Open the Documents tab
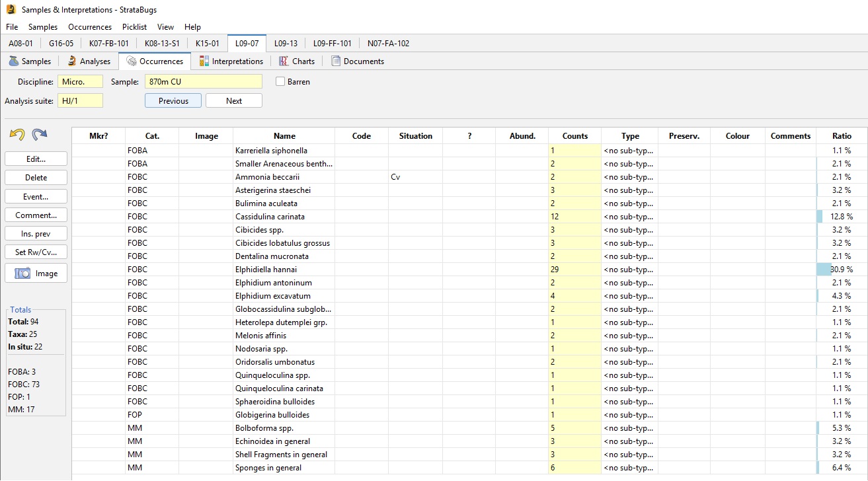 (358, 61)
